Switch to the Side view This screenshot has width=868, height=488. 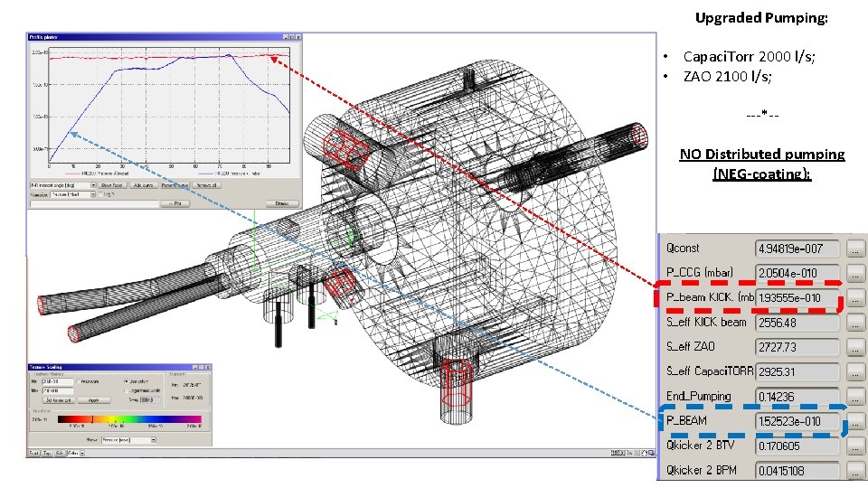[x=60, y=453]
